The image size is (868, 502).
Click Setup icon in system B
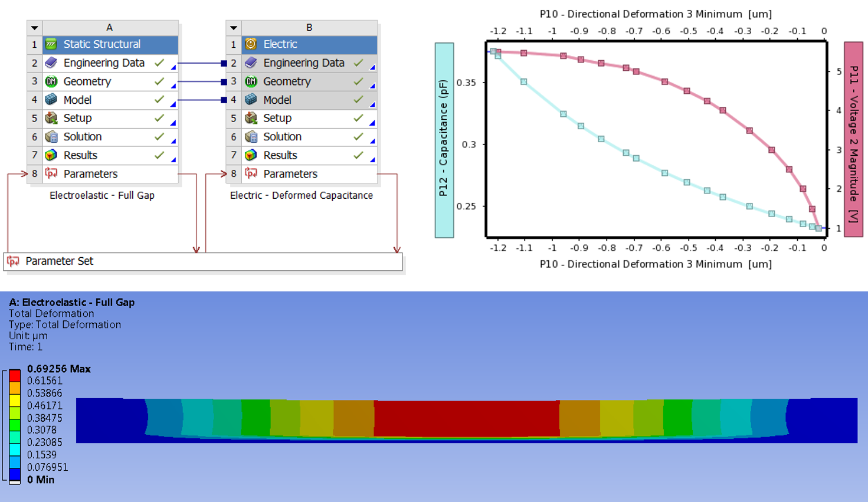click(251, 118)
